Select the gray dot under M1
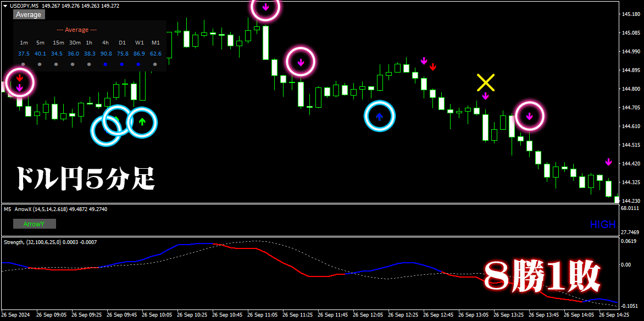This screenshot has height=321, width=644. pos(155,64)
